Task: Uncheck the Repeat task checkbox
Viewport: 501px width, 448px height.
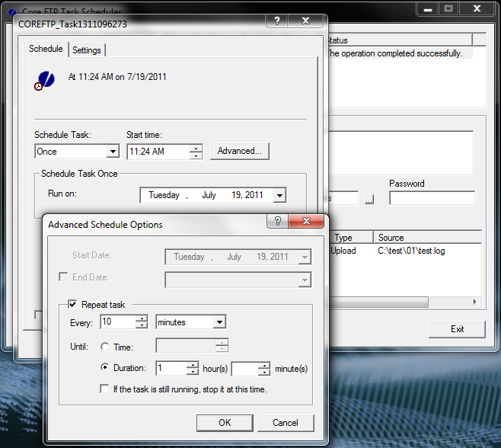Action: (x=73, y=305)
